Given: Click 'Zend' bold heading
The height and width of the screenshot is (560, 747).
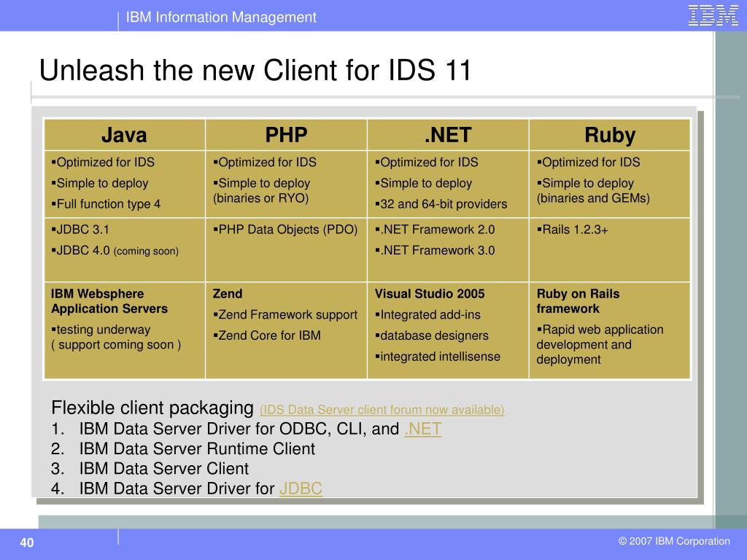Looking at the screenshot, I should pos(228,294).
